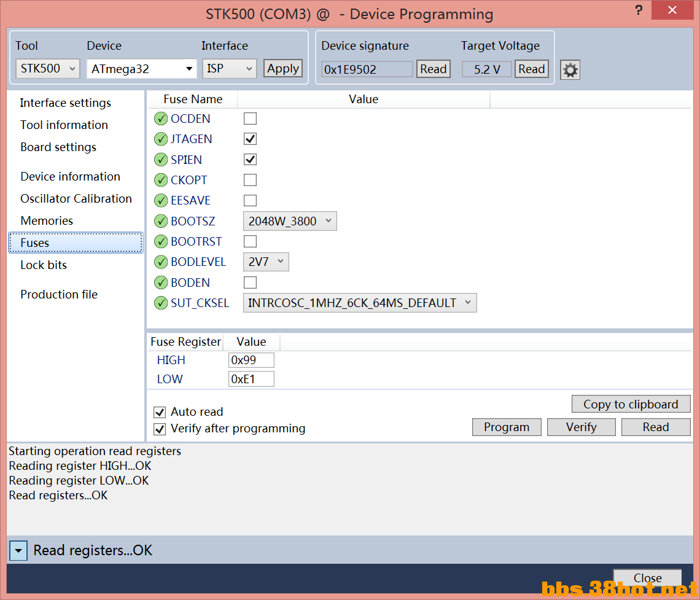
Task: Read the device signature
Action: click(x=434, y=69)
